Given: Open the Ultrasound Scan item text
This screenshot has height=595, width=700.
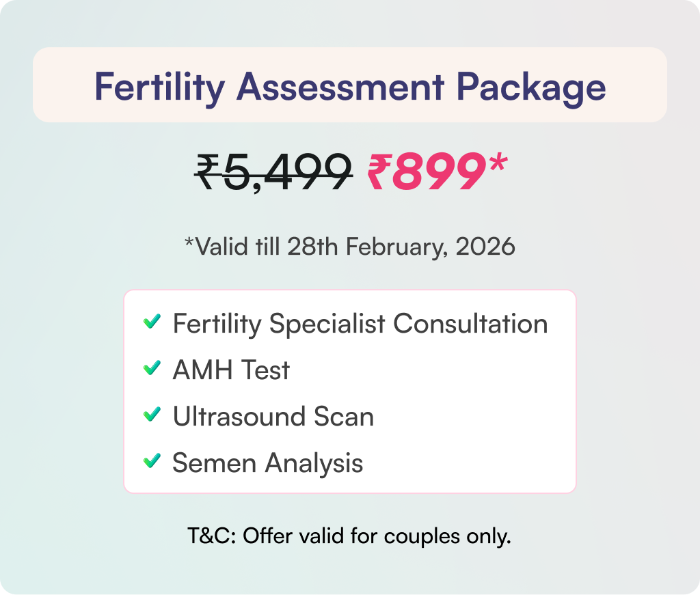Looking at the screenshot, I should 273,416.
